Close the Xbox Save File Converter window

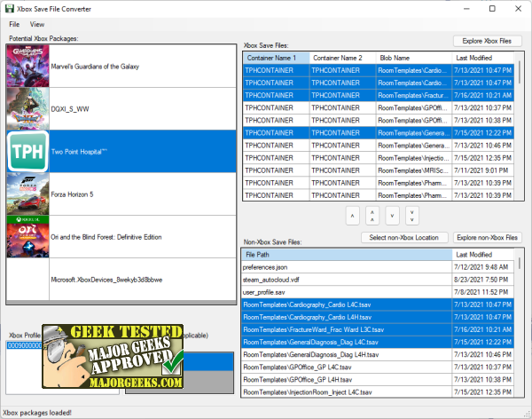pyautogui.click(x=518, y=9)
